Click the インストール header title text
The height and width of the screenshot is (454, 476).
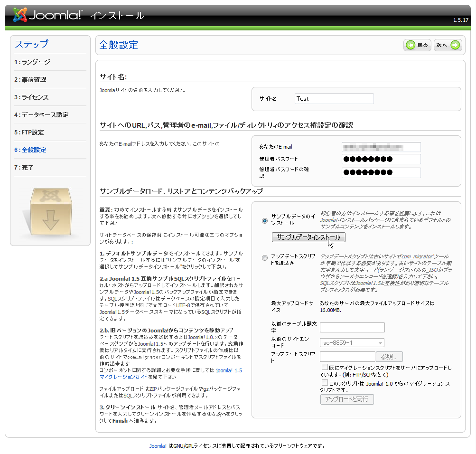118,16
